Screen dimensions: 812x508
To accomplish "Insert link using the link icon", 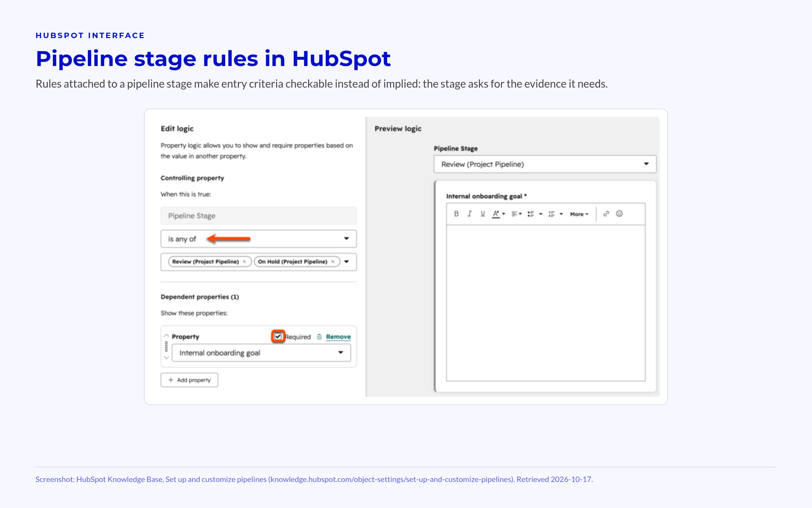I will click(606, 214).
